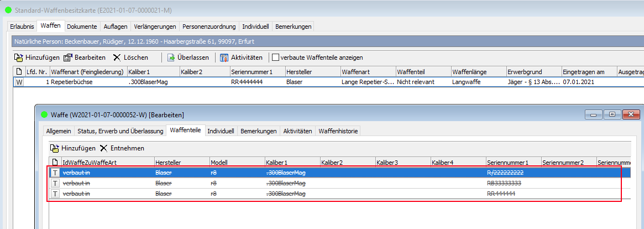Switch to Status, Erwerb und Überlassung tab
644x229 pixels.
[x=121, y=131]
